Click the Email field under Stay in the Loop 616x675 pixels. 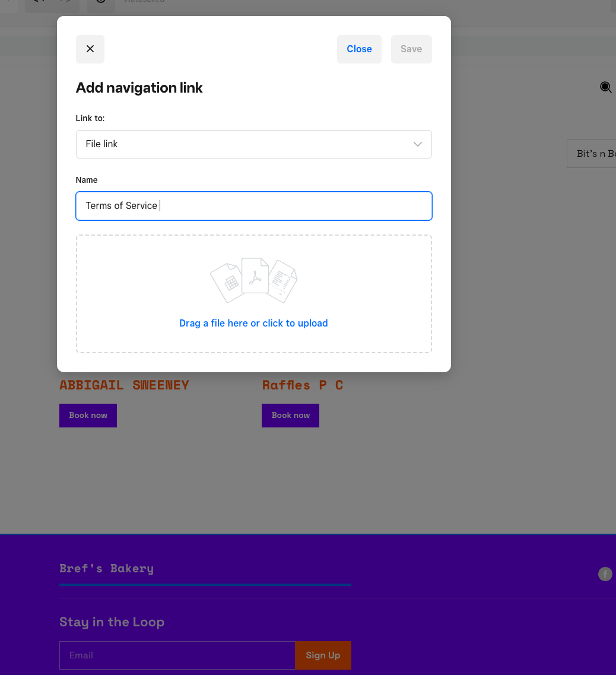pos(177,655)
